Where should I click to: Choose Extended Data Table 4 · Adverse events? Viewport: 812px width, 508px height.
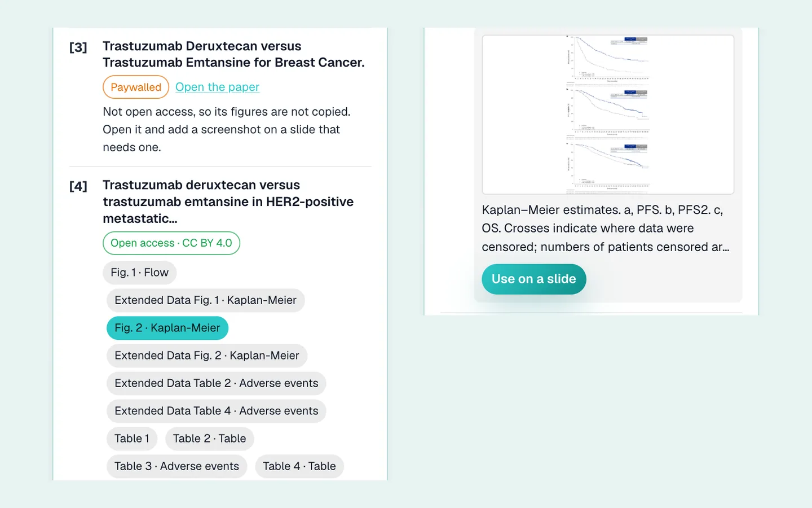click(x=217, y=411)
